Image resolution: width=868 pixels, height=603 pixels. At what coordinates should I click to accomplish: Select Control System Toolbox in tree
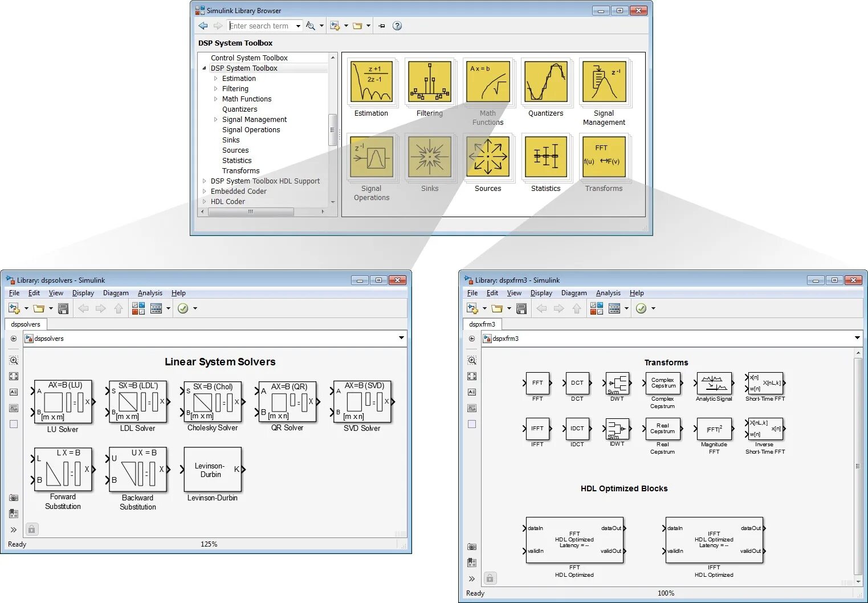[x=249, y=58]
